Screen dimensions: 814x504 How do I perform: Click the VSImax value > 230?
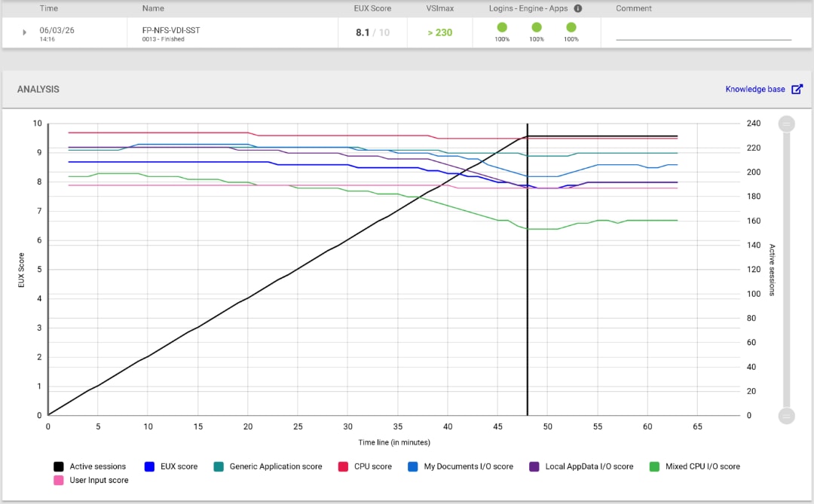(439, 32)
